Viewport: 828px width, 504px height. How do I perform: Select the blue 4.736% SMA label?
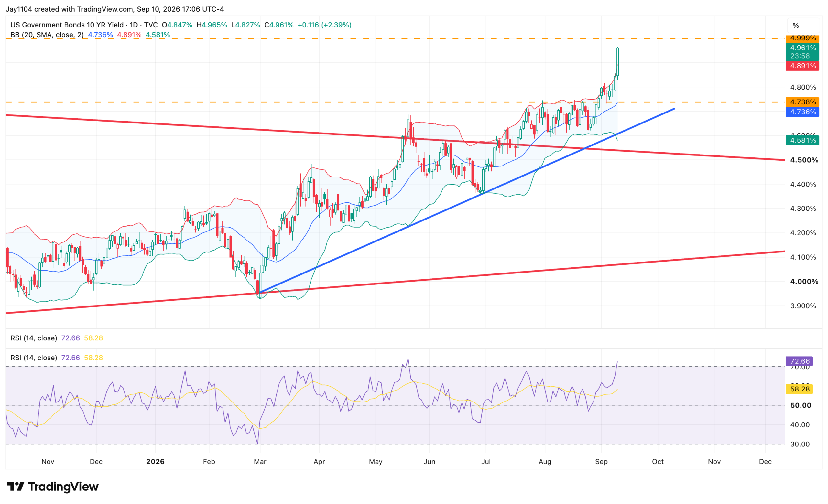[x=802, y=112]
